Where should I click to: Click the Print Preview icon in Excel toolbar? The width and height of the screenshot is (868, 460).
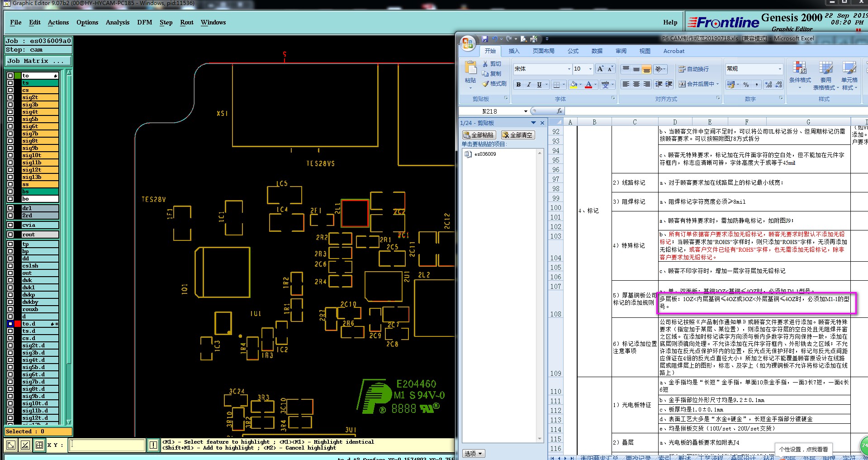[x=523, y=39]
